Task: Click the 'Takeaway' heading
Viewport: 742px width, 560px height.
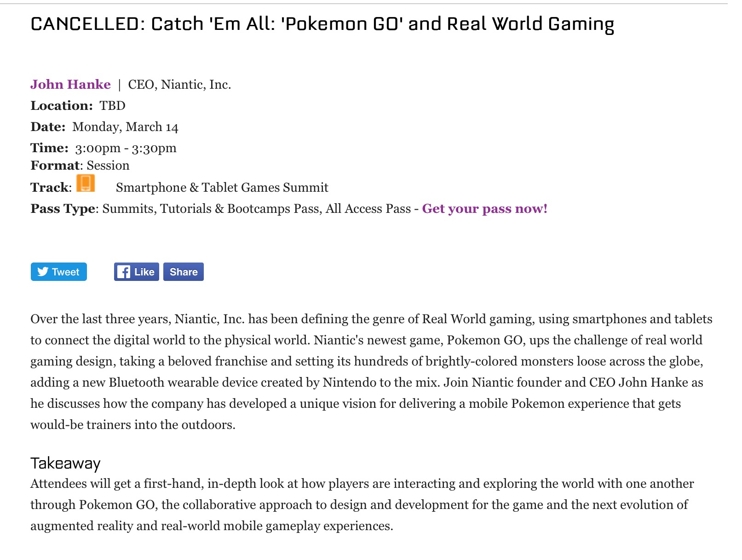Action: pos(65,463)
